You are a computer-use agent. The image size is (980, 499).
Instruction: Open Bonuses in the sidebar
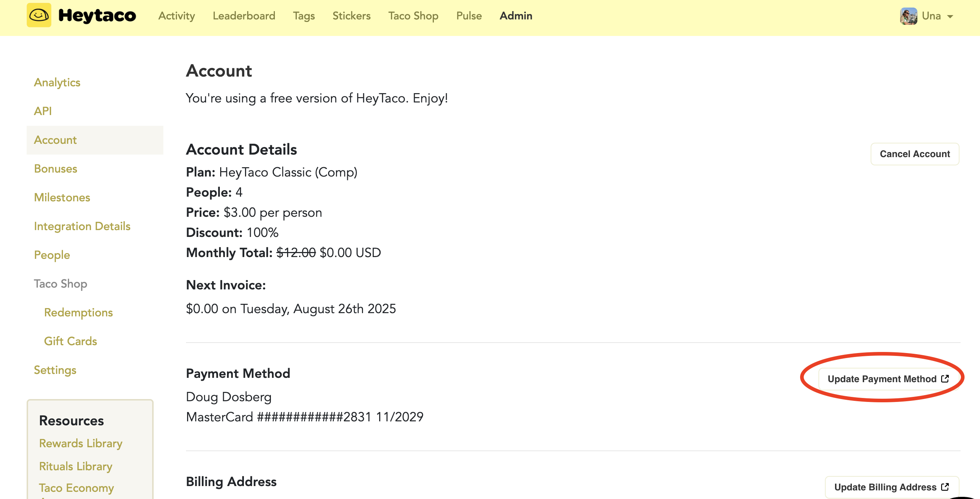55,168
